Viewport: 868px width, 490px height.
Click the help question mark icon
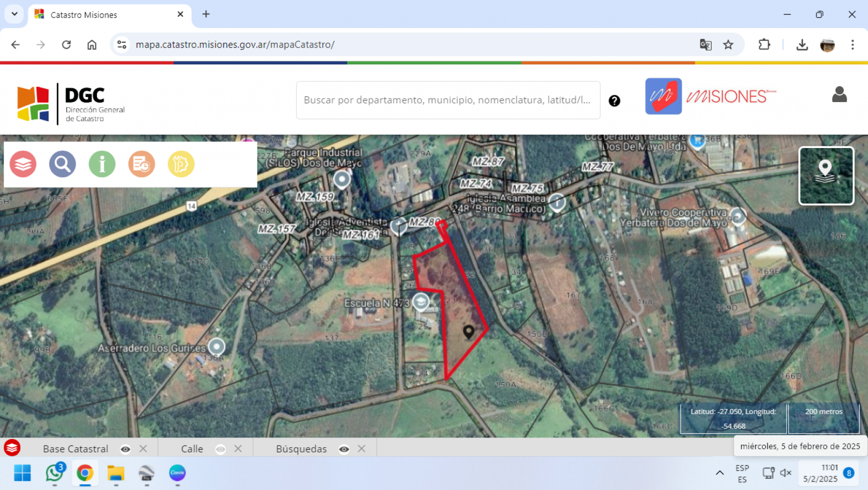click(614, 101)
